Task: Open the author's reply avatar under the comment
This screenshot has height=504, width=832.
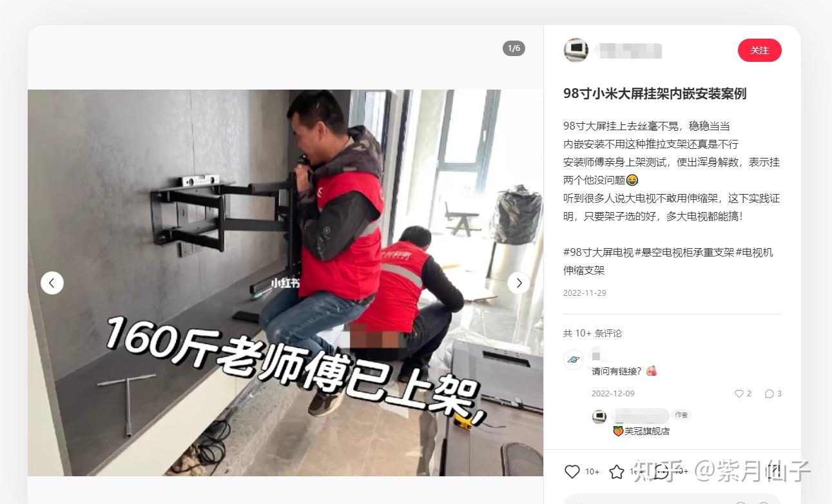Action: tap(599, 416)
